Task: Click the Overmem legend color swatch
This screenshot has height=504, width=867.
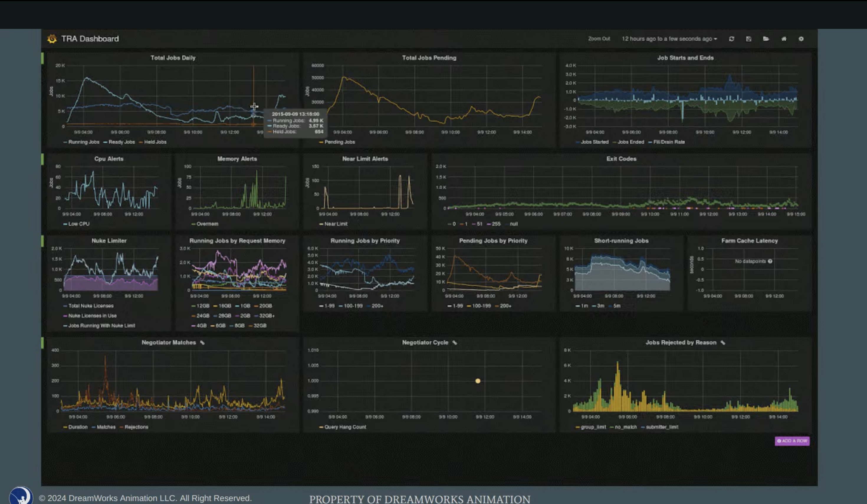Action: coord(193,224)
